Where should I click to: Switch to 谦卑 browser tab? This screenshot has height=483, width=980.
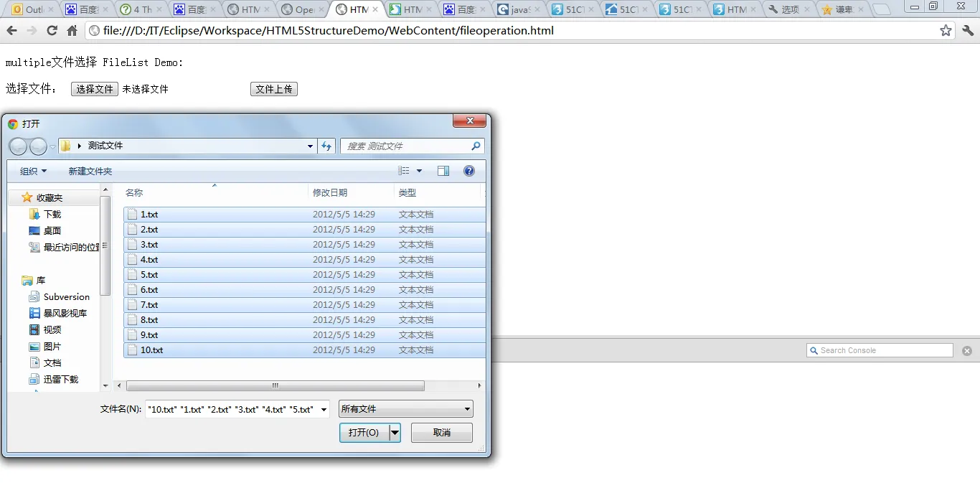(x=842, y=9)
